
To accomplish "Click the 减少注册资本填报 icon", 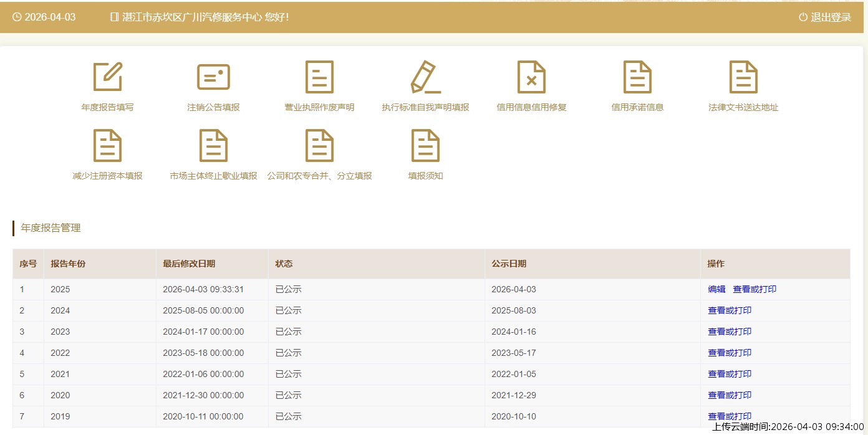I will click(x=107, y=146).
